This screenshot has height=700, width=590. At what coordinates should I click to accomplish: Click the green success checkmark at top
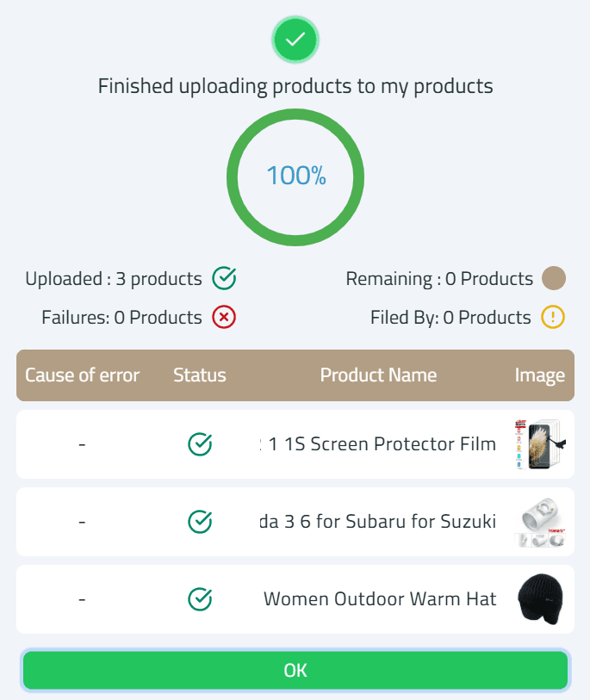click(295, 39)
